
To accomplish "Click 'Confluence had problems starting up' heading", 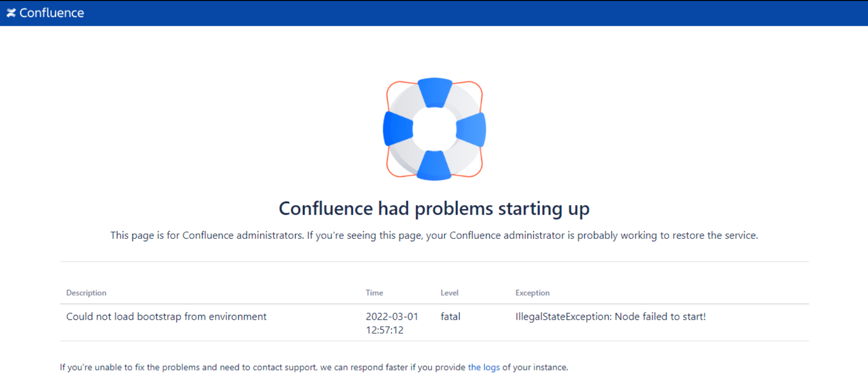I will pos(434,209).
